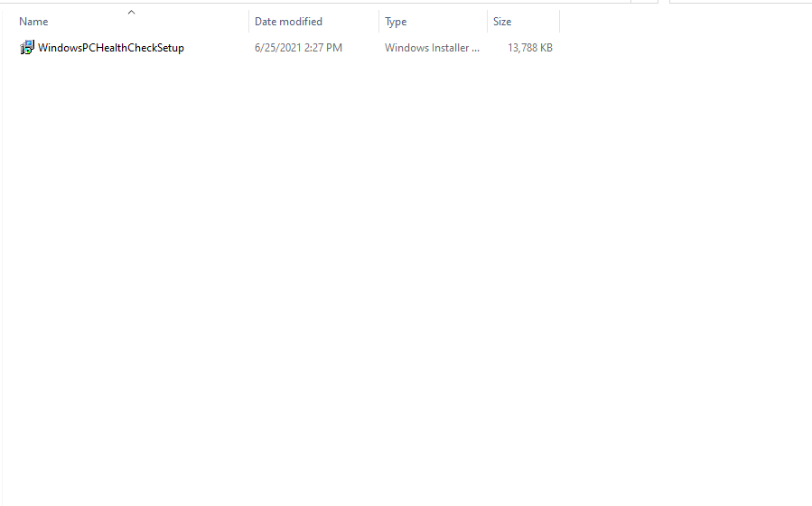The width and height of the screenshot is (812, 506).
Task: Sort files by Date modified column
Action: [x=288, y=22]
